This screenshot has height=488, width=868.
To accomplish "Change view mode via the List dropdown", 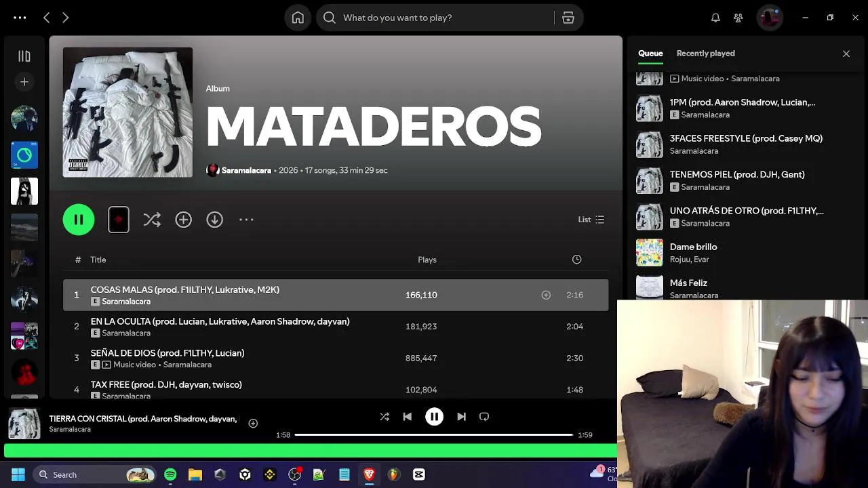I will click(x=591, y=220).
